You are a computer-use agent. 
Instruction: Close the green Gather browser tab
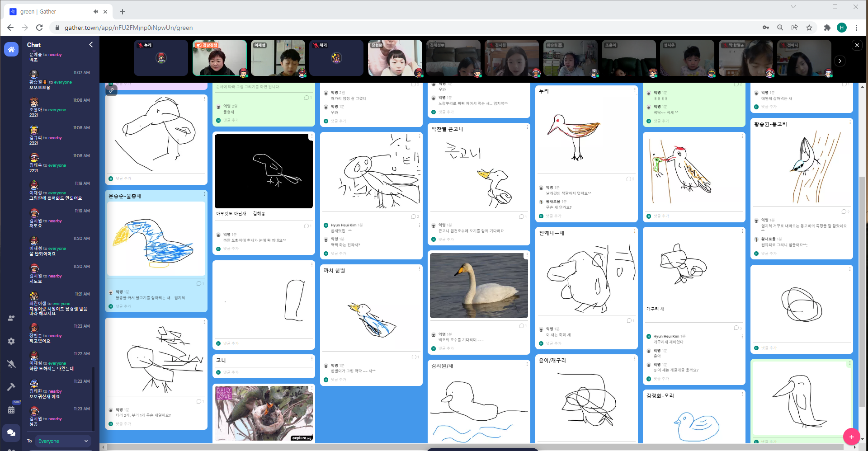105,12
